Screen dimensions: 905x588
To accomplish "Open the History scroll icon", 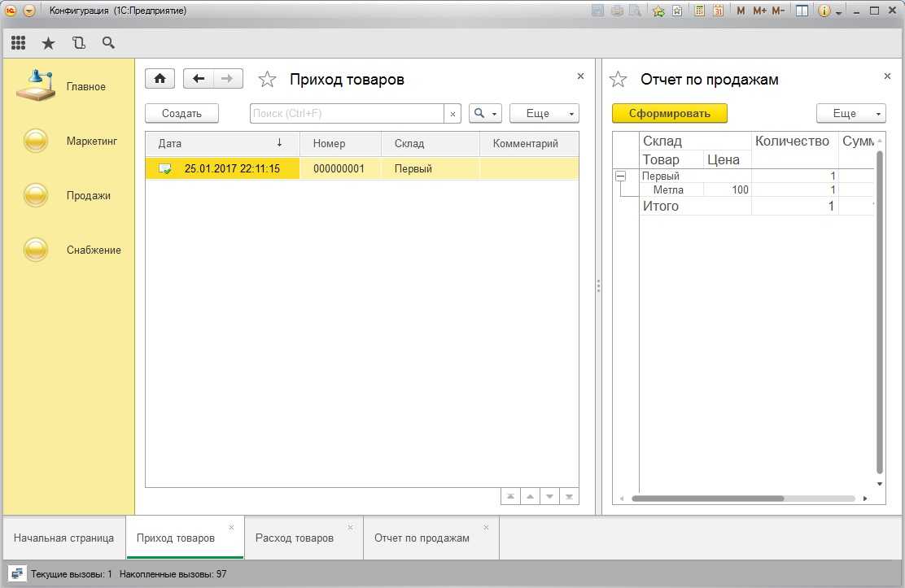I will pos(78,43).
